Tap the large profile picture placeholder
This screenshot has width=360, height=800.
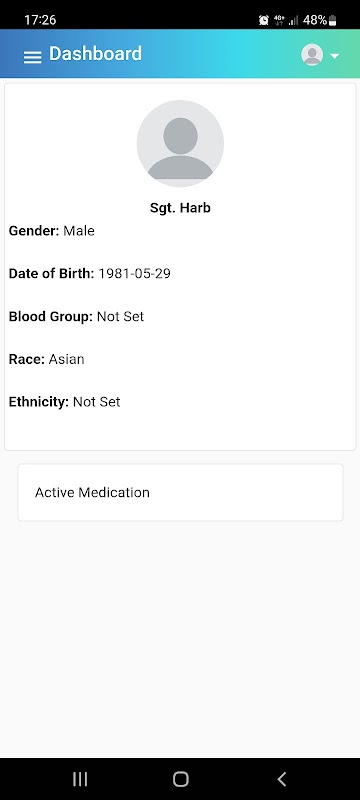pos(180,143)
